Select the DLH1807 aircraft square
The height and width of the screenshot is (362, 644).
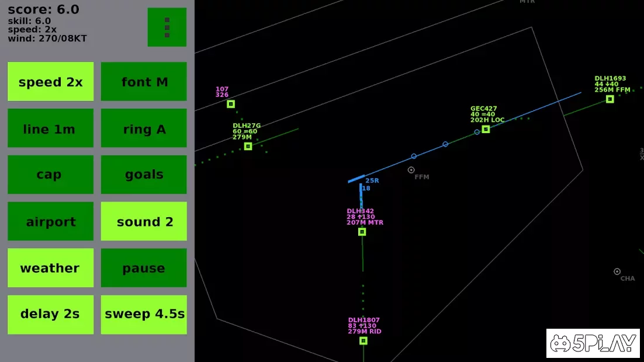363,340
